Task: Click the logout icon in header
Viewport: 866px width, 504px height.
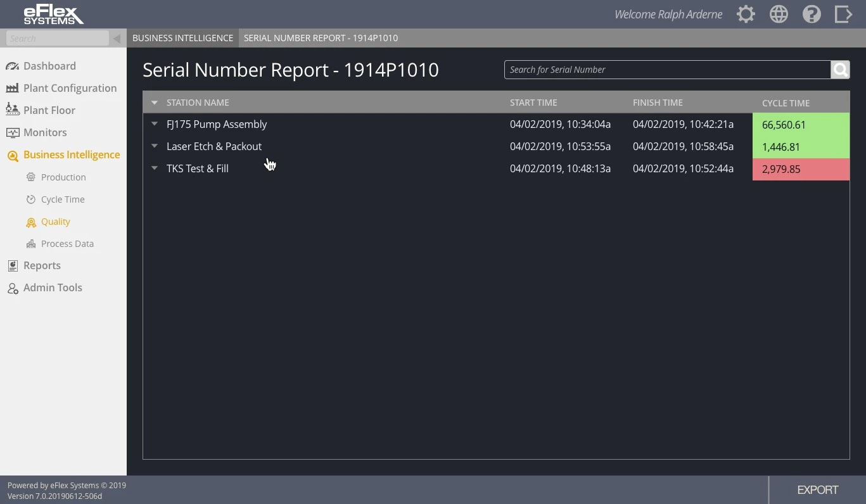Action: (x=843, y=15)
